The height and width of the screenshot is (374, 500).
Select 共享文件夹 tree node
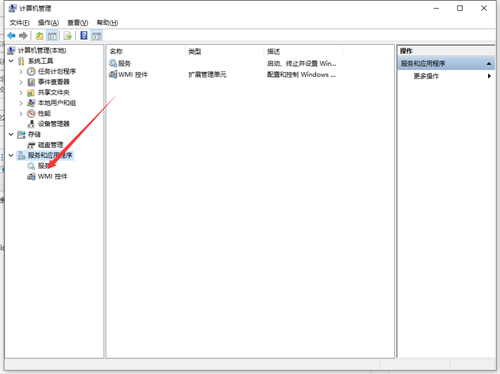coord(53,92)
